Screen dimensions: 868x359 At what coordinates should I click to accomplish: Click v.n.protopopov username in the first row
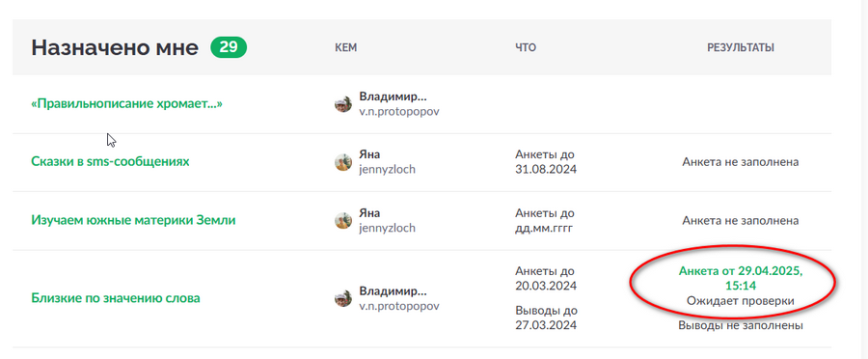399,111
